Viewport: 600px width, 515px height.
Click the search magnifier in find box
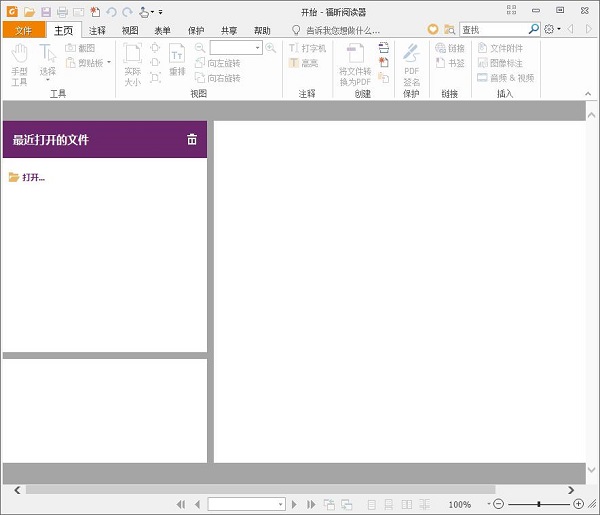point(533,29)
